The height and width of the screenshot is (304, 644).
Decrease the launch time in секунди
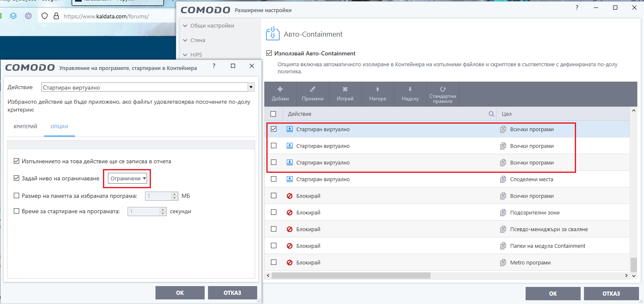click(163, 214)
